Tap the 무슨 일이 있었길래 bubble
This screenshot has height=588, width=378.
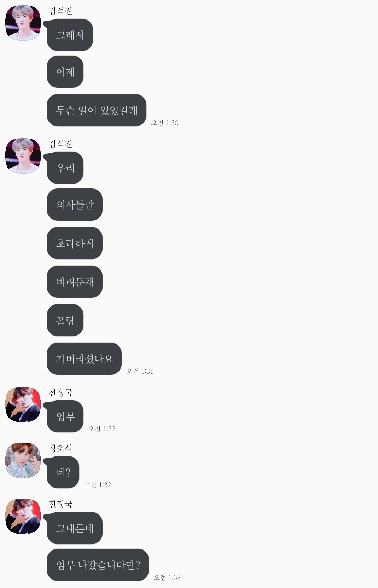click(x=97, y=110)
